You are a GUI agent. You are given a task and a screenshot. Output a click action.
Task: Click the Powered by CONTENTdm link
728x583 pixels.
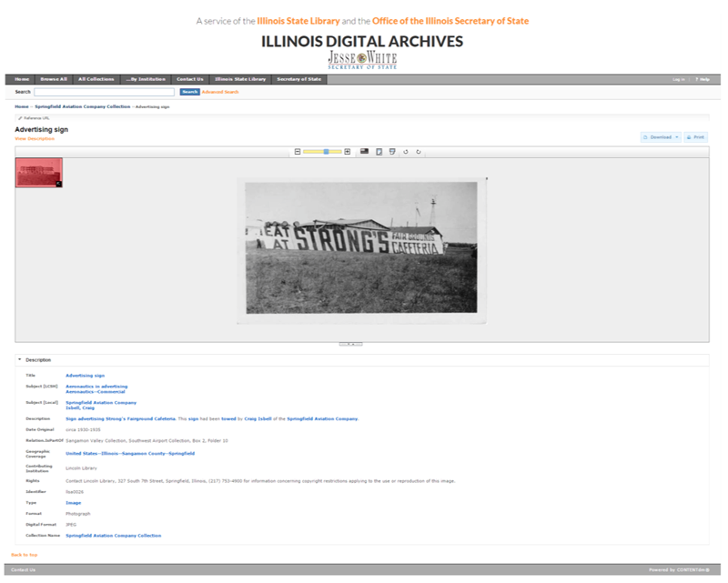(x=679, y=570)
